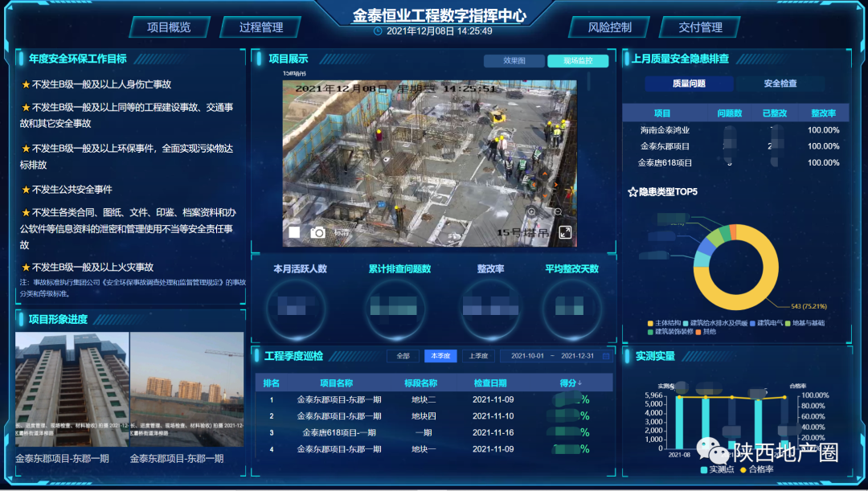Screen dimensions: 868x491
Task: Zoom in the camera view
Action: pos(531,211)
